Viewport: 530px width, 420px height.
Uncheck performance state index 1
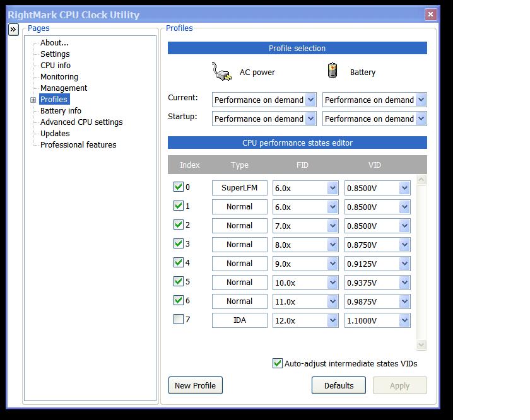(178, 206)
